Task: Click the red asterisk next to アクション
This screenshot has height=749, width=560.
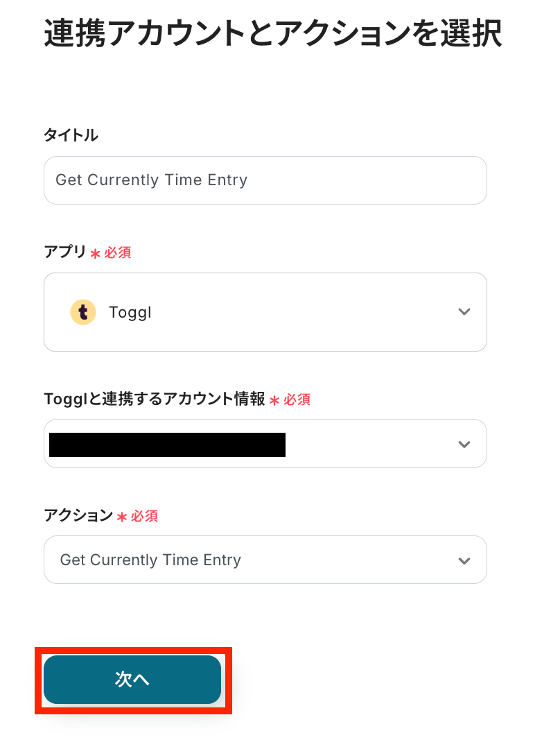Action: tap(121, 517)
